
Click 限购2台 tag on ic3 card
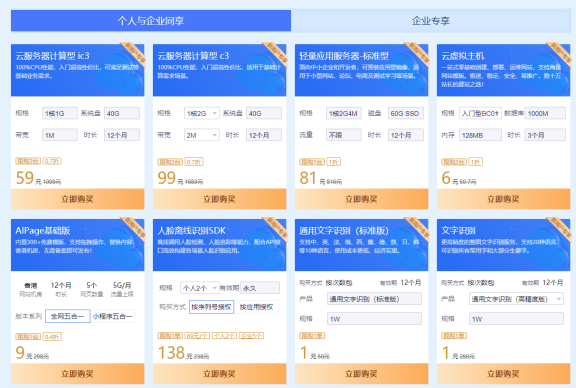pos(28,161)
